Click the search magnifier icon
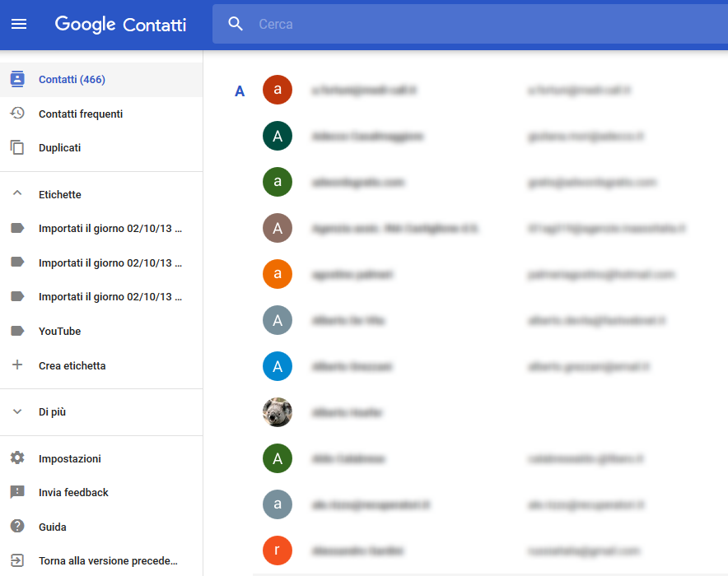The width and height of the screenshot is (728, 576). (236, 24)
